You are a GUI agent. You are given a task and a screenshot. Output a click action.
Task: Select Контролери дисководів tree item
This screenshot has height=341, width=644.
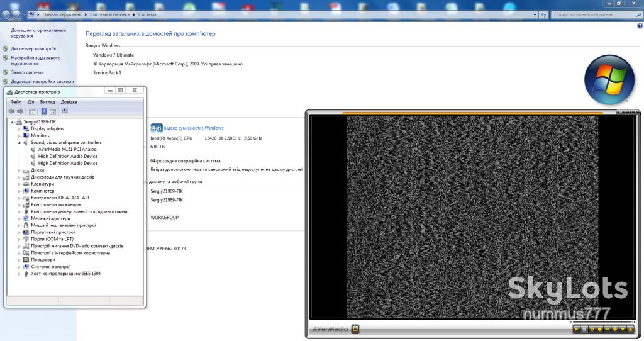(x=56, y=204)
